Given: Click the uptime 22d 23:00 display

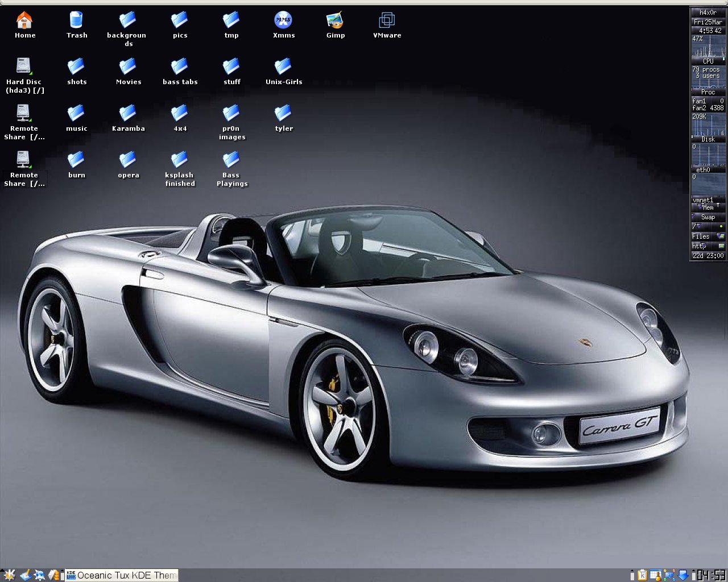Looking at the screenshot, I should coord(708,256).
